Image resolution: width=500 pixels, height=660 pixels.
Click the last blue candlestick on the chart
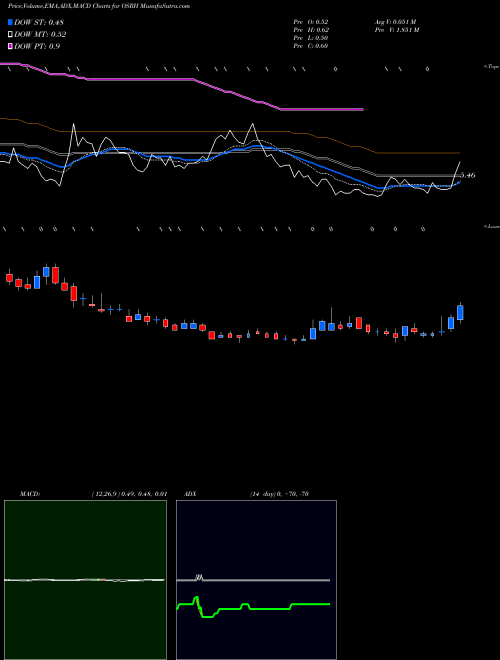[x=460, y=313]
